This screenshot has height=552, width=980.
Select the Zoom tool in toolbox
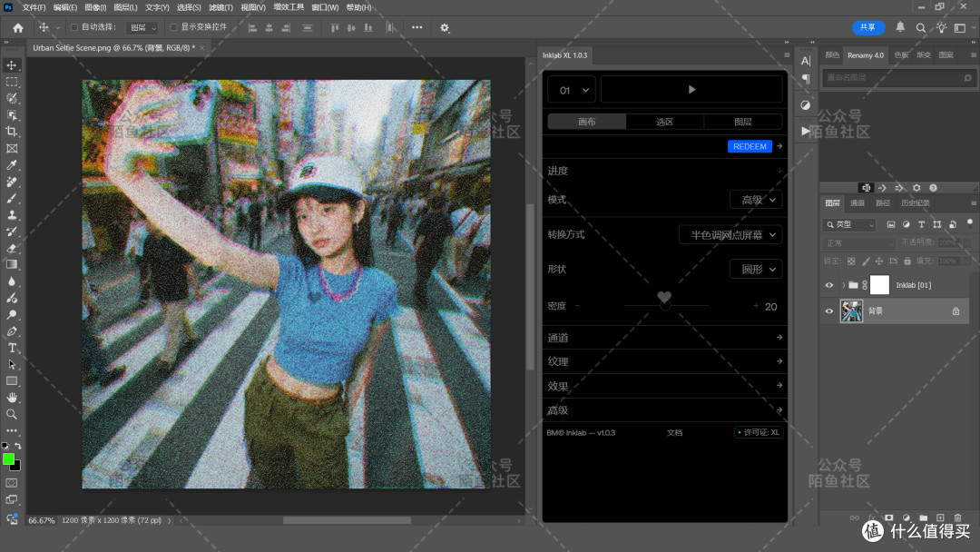pos(12,414)
